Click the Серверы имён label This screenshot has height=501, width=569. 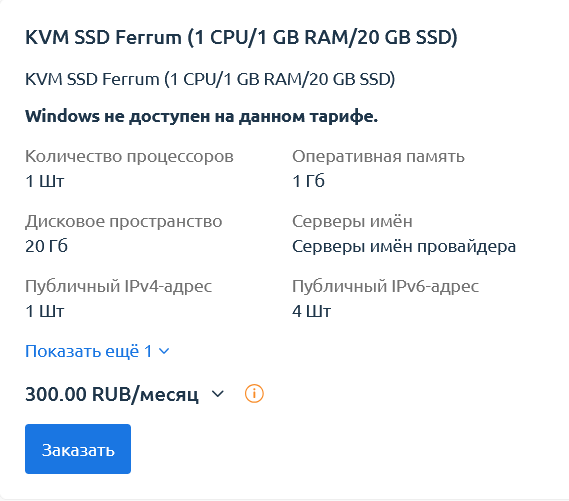(352, 221)
